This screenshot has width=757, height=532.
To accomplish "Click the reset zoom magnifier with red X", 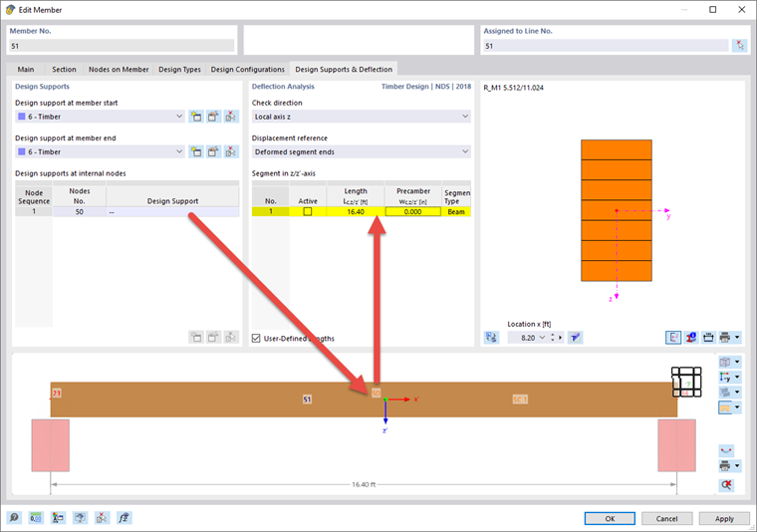I will 726,485.
